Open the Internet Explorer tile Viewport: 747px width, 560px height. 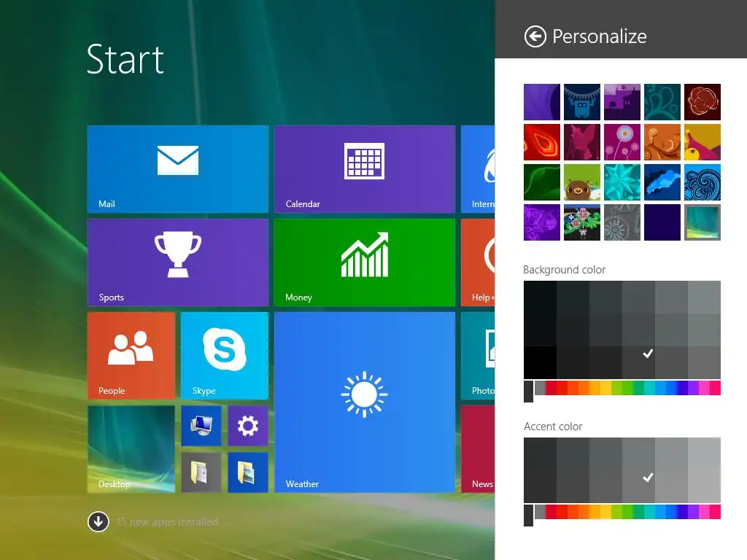[x=478, y=169]
